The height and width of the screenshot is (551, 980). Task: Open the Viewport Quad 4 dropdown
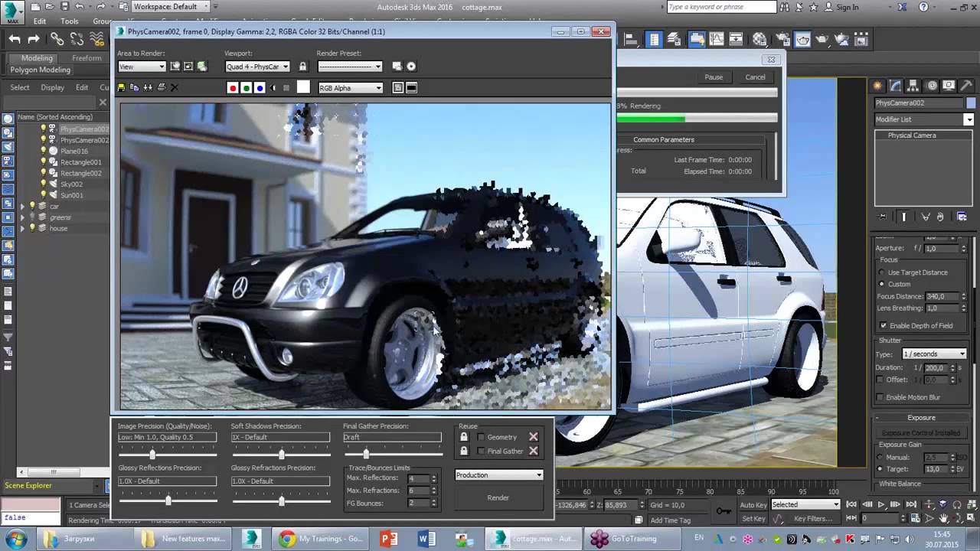pyautogui.click(x=257, y=67)
